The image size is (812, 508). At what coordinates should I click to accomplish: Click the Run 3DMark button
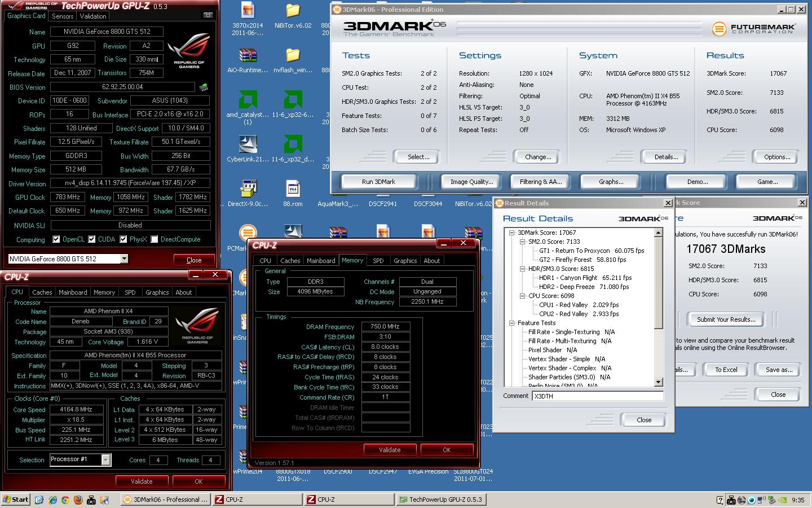coord(378,182)
